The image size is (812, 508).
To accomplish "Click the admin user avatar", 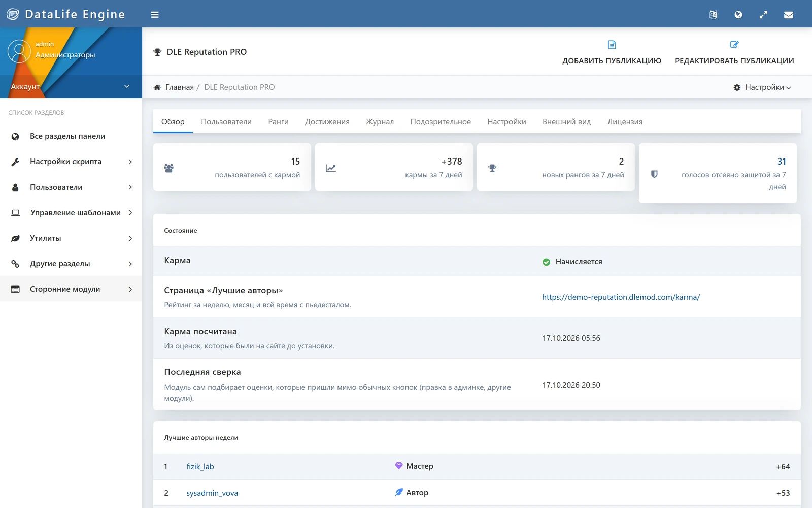I will point(19,51).
